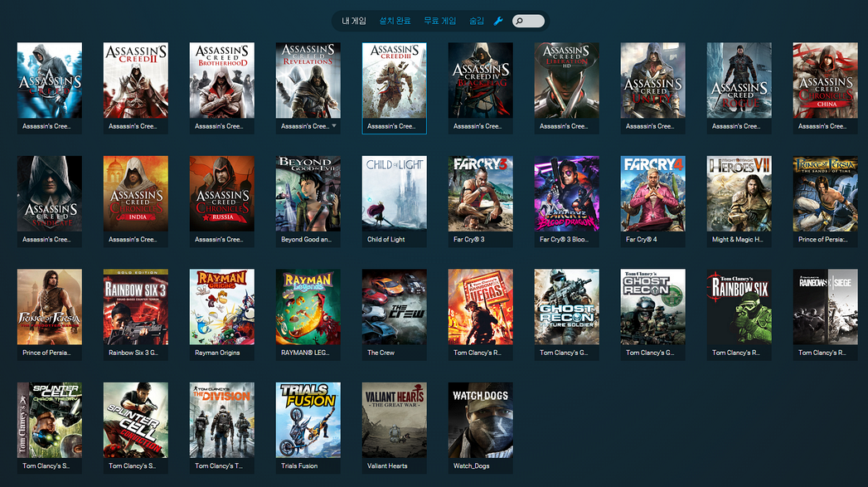Screen dimensions: 868x487
Task: Switch to the 설치 완료 tab
Action: (395, 21)
